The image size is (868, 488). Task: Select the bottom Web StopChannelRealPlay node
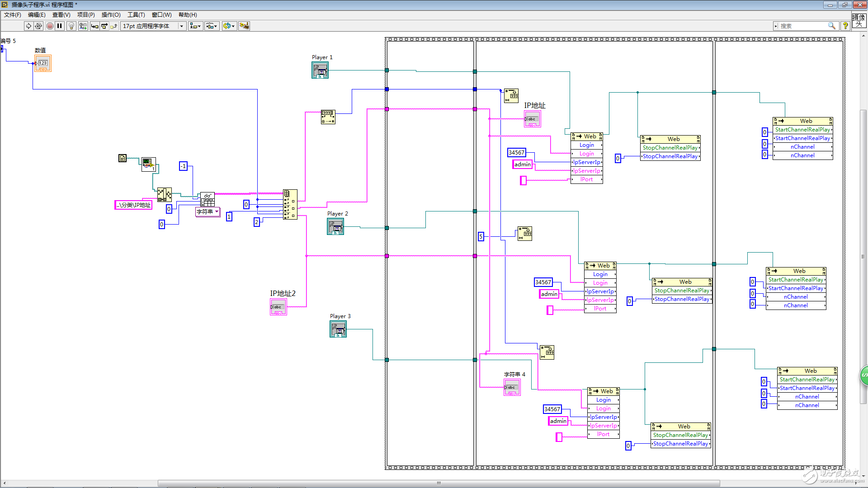pyautogui.click(x=681, y=435)
